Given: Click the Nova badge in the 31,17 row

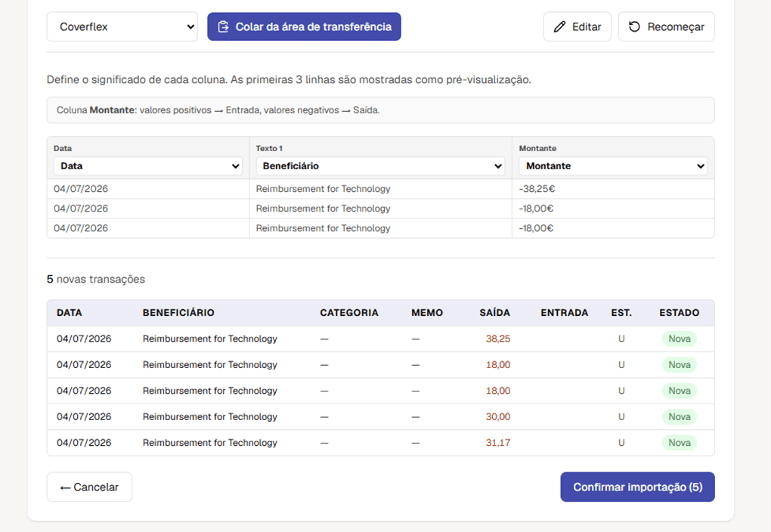Looking at the screenshot, I should [679, 443].
